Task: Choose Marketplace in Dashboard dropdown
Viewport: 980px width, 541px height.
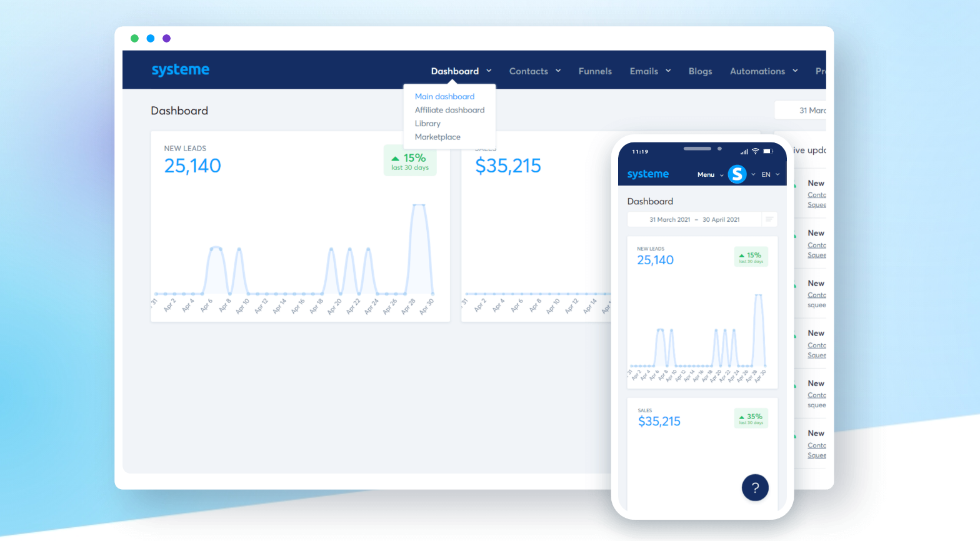Action: (437, 137)
